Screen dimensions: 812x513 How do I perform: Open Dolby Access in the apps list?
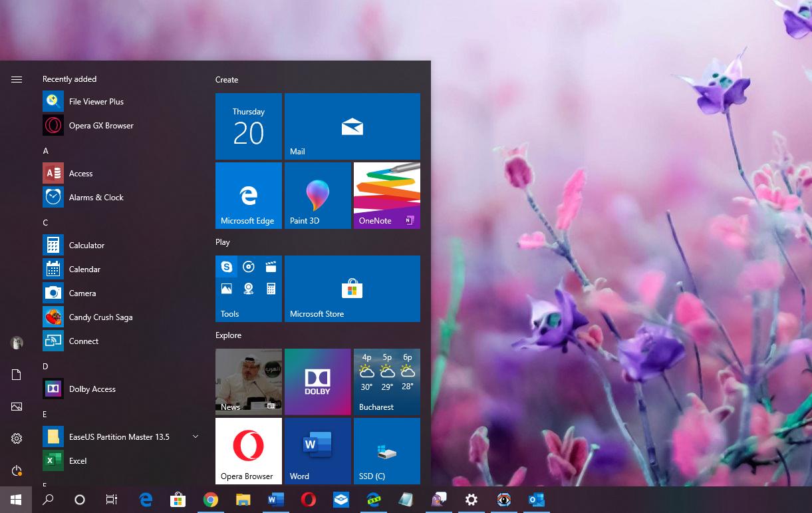coord(121,389)
